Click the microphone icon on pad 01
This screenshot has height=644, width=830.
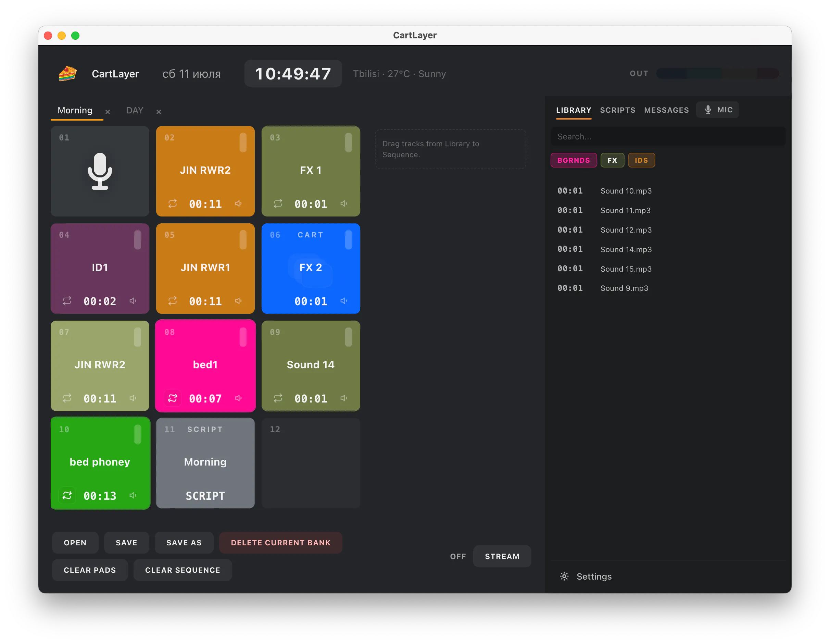coord(100,171)
